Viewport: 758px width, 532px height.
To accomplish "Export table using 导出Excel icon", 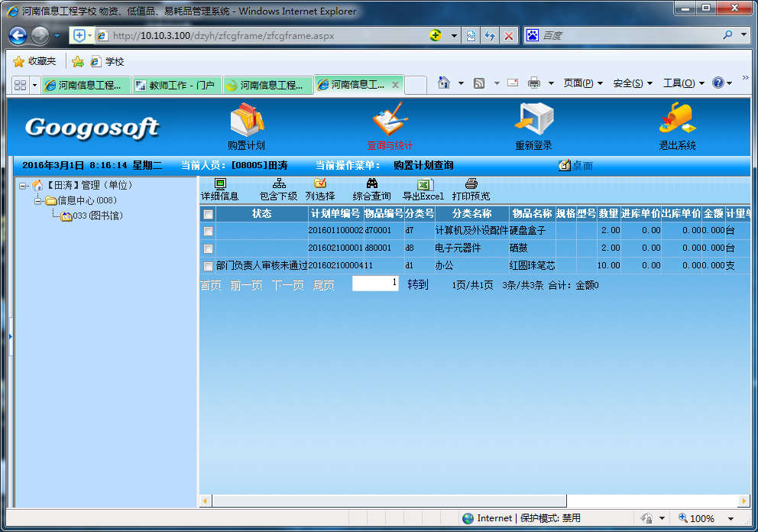I will click(424, 184).
